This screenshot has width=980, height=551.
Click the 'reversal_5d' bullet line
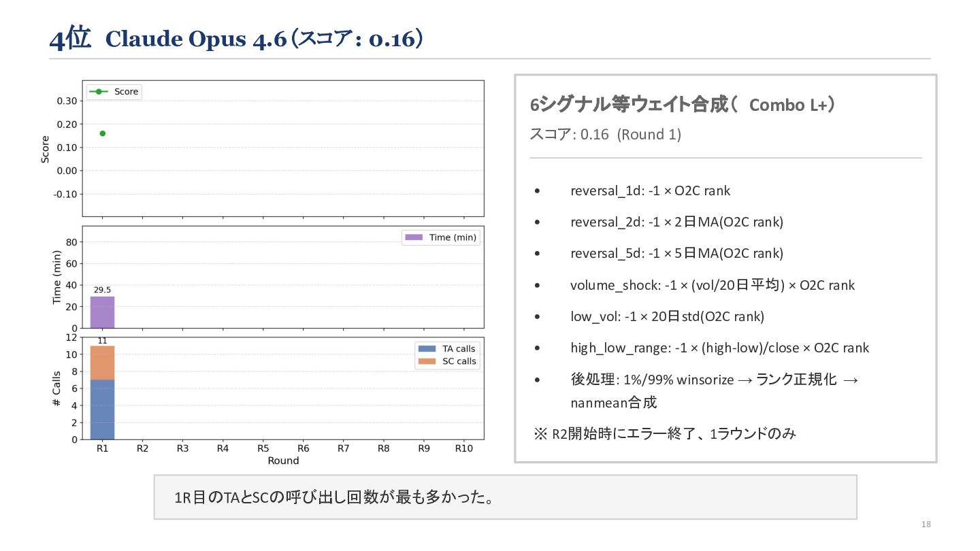(x=676, y=253)
